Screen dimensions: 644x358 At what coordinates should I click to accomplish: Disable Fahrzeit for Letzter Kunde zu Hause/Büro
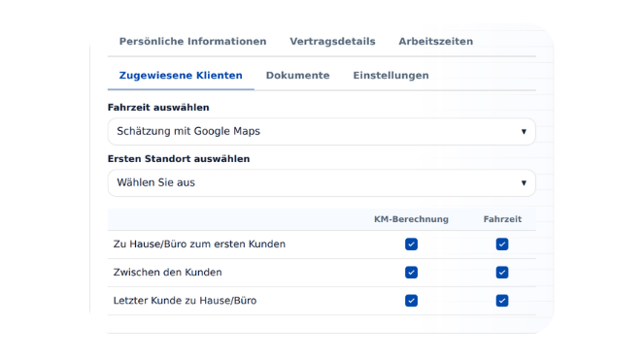pos(502,301)
